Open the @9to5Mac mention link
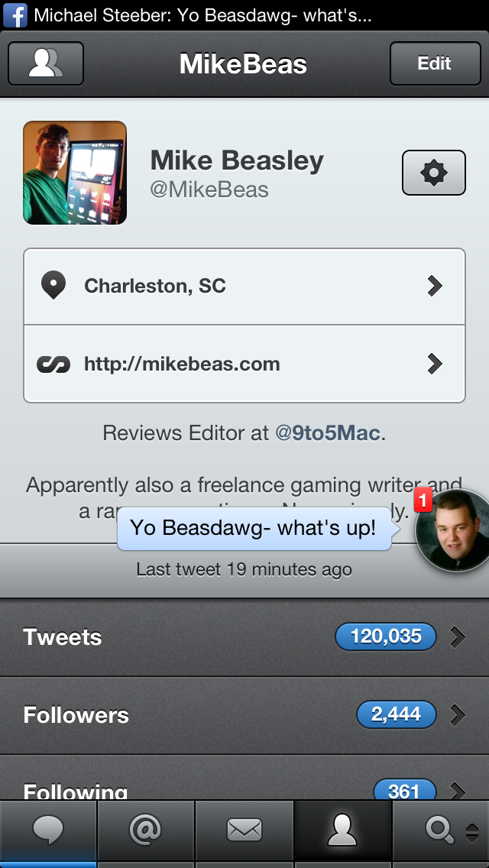The height and width of the screenshot is (868, 489). [x=328, y=433]
